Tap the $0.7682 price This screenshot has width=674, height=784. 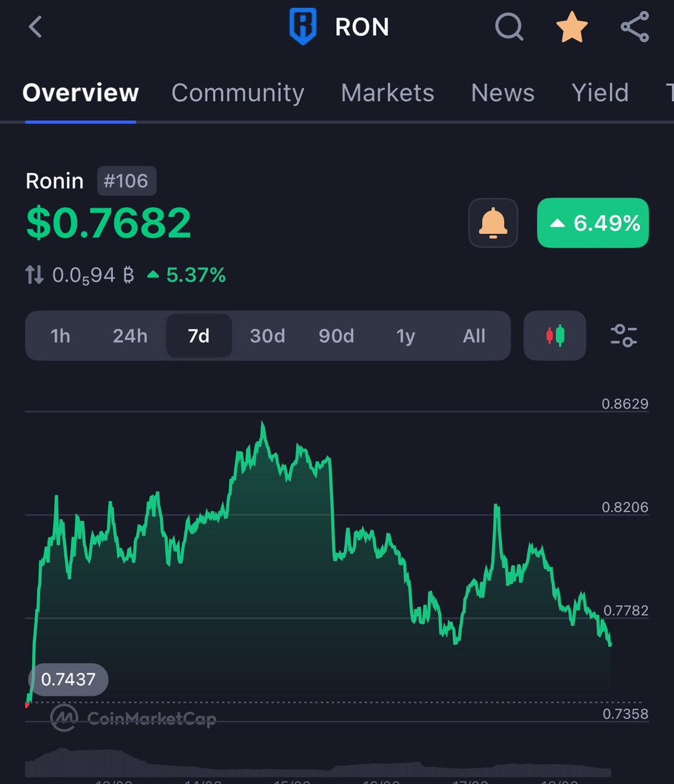coord(109,222)
